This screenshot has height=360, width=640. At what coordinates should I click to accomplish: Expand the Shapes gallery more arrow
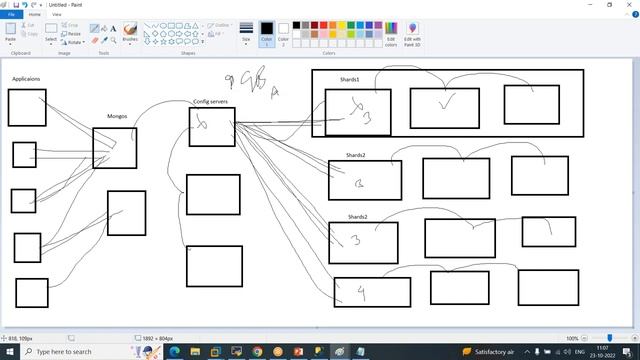tap(203, 42)
